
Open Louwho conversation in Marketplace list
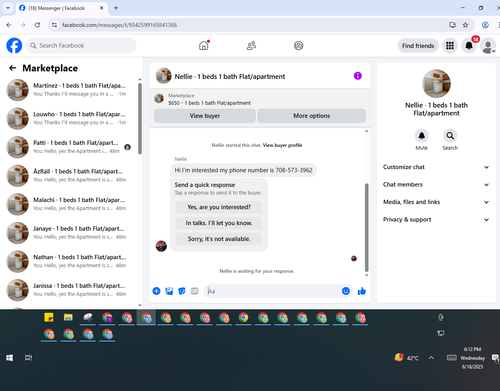[x=70, y=118]
